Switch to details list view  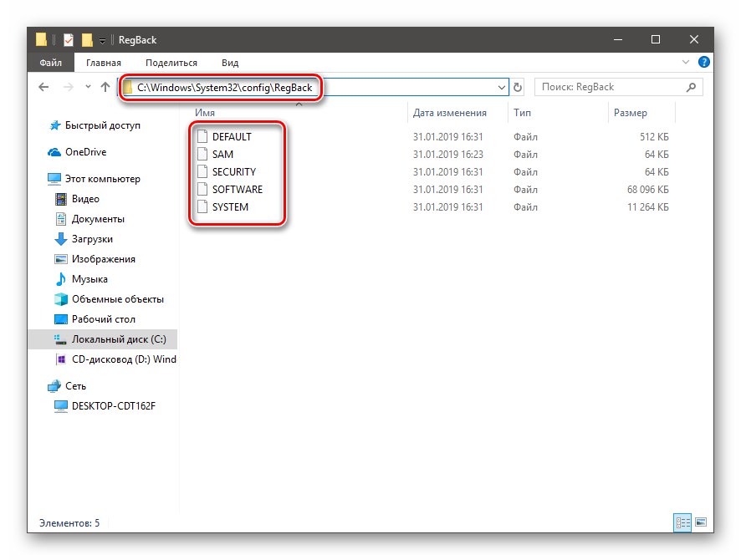[682, 522]
